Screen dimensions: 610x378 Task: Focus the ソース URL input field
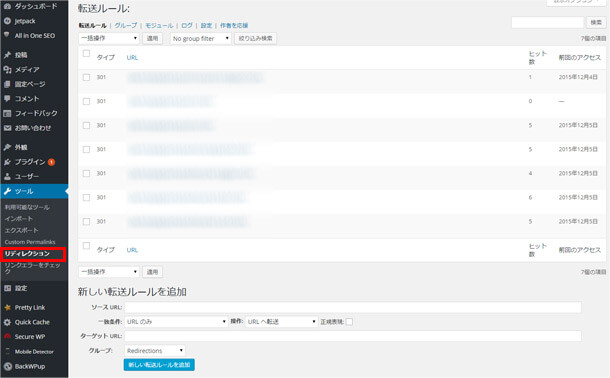pyautogui.click(x=353, y=307)
